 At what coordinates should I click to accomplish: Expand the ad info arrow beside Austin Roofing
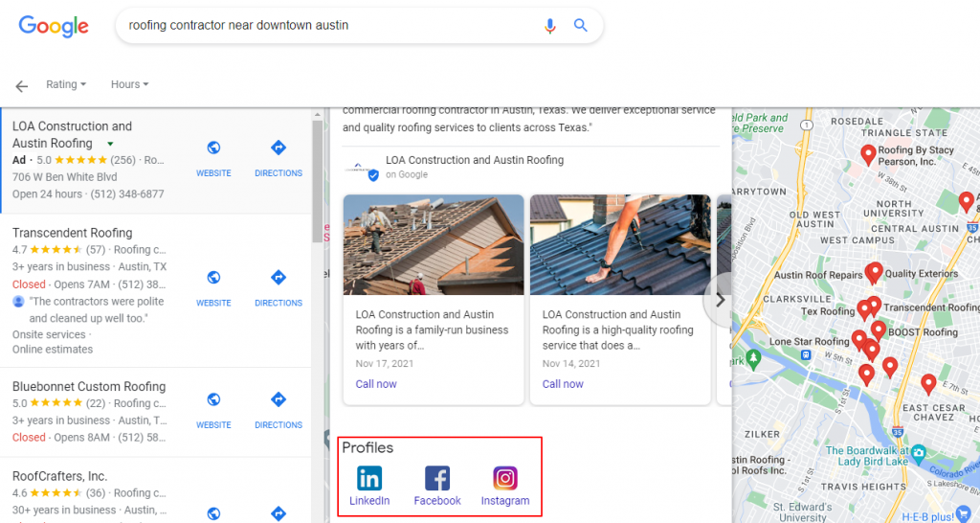point(110,144)
